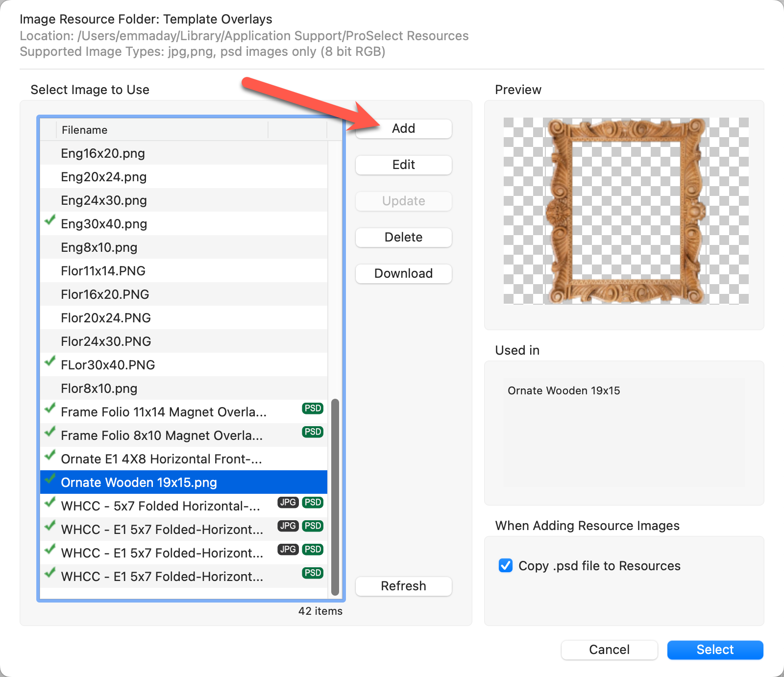
Task: Confirm with the Select button
Action: pyautogui.click(x=715, y=650)
